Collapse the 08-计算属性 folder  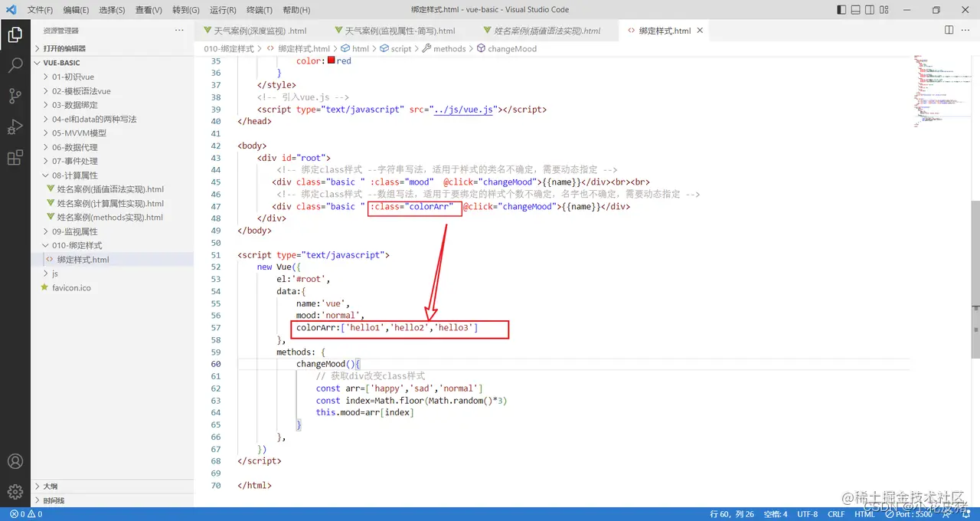112,175
